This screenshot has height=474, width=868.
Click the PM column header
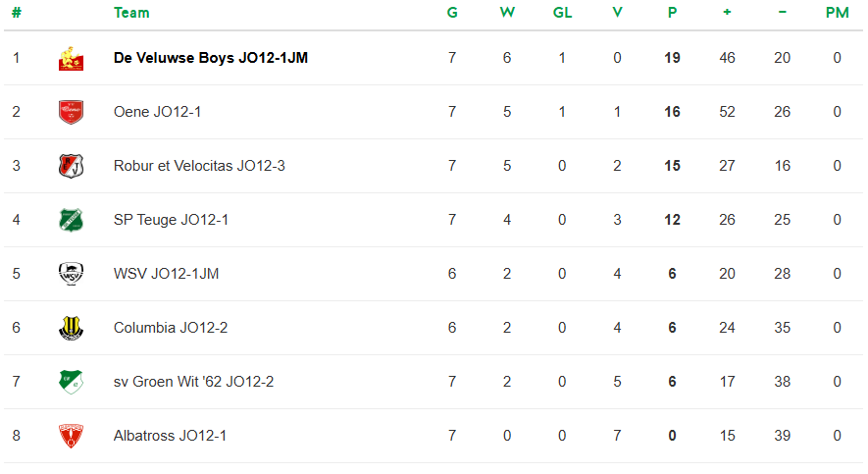point(837,13)
